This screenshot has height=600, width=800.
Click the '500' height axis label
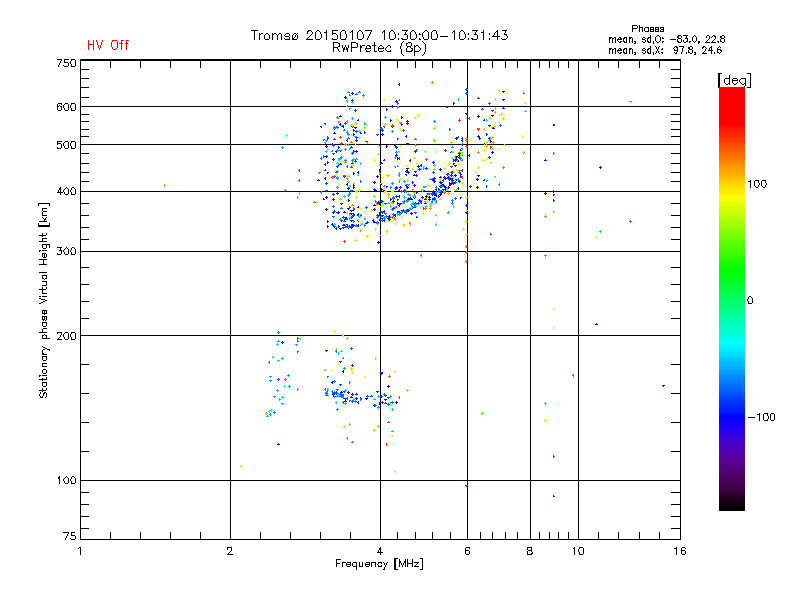point(66,145)
